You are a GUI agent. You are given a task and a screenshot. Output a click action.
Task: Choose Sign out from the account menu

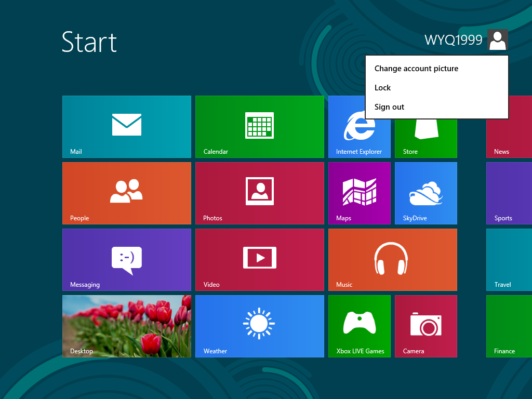tap(436, 107)
